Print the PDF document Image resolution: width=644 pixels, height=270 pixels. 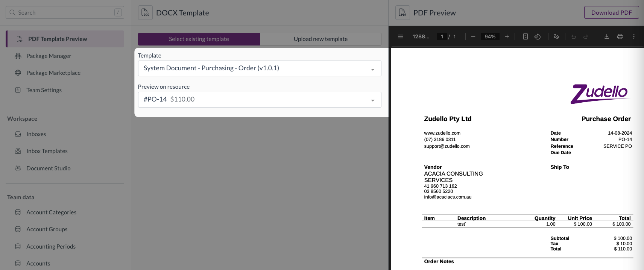[x=620, y=36]
